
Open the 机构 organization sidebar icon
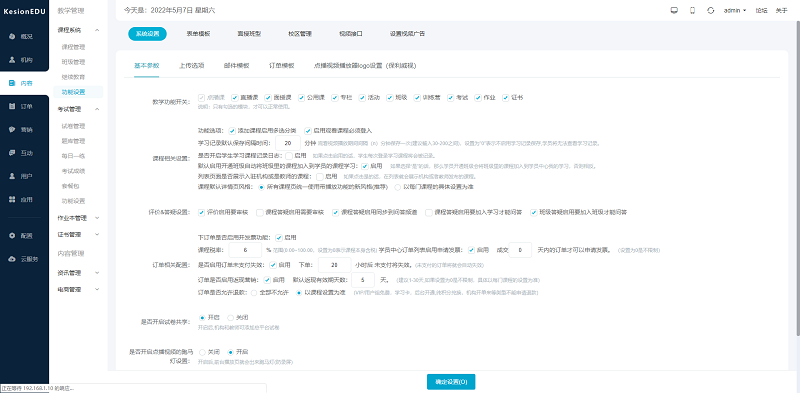click(x=12, y=60)
